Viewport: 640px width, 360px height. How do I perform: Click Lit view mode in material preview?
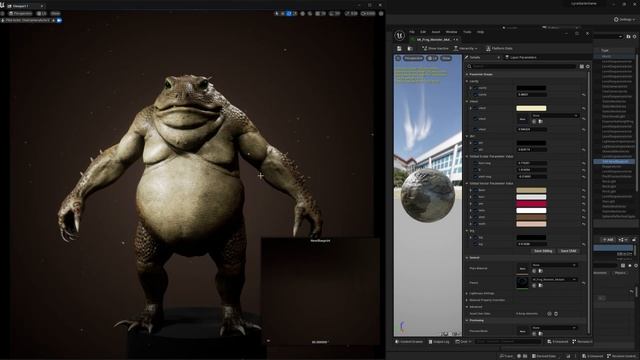[x=432, y=58]
